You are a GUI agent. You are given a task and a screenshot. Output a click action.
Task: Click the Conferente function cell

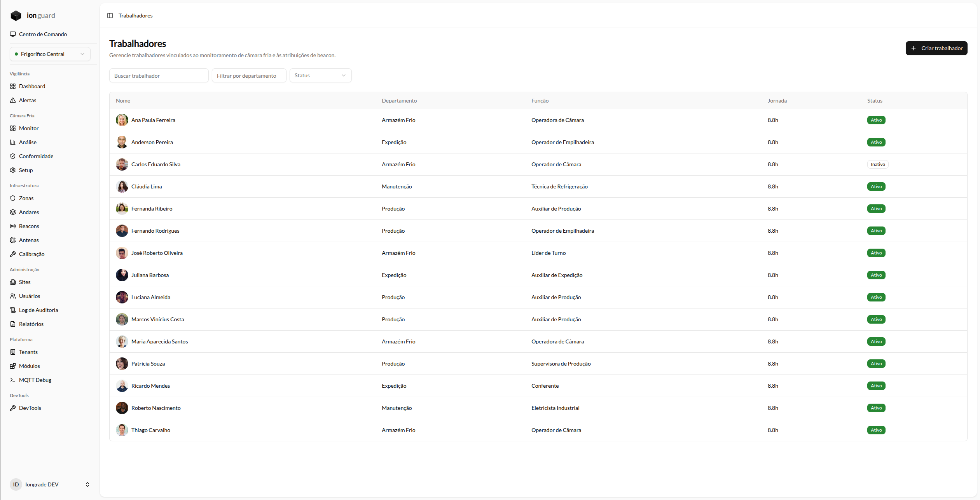(x=545, y=386)
